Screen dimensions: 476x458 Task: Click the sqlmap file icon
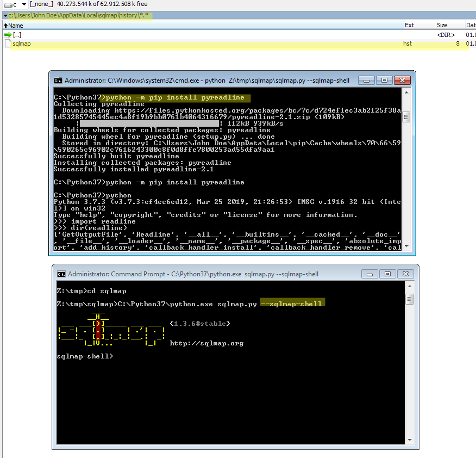pos(7,43)
